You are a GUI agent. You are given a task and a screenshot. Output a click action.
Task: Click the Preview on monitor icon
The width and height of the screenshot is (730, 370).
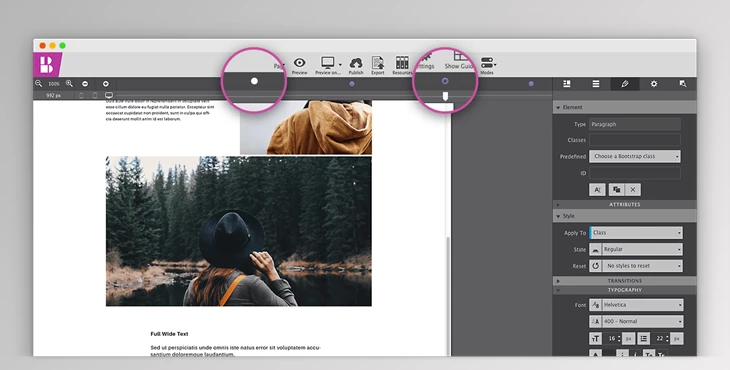tap(327, 63)
